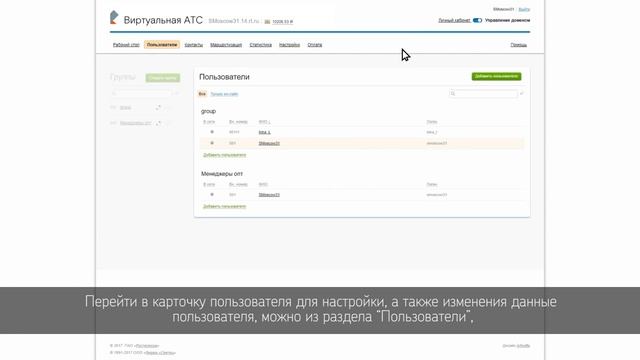Click the Менеджеры опт section heading

(x=222, y=174)
